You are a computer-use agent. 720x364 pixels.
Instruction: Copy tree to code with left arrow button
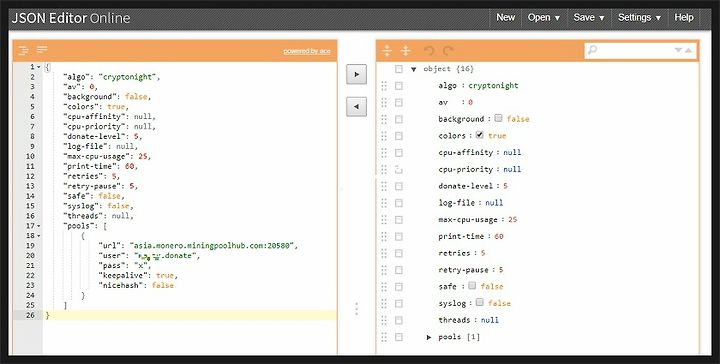tap(356, 106)
